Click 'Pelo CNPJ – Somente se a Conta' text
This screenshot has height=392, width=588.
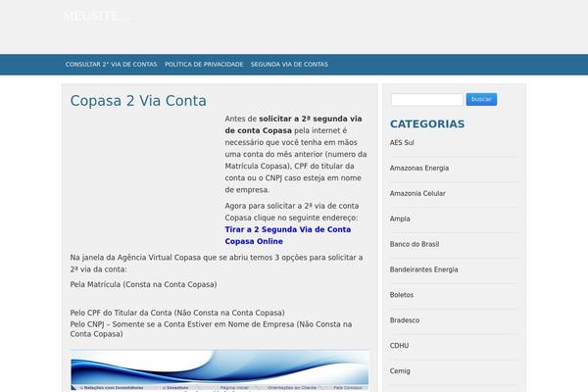[211, 329]
